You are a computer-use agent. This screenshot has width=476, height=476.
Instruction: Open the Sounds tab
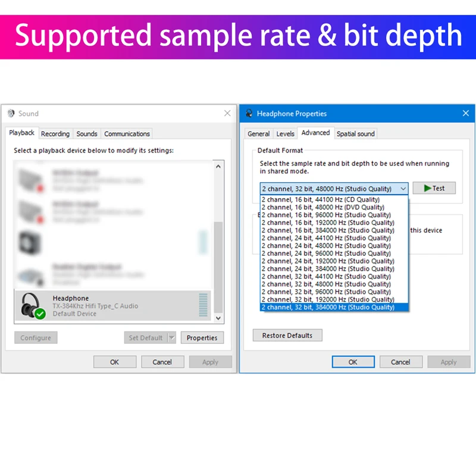click(87, 134)
